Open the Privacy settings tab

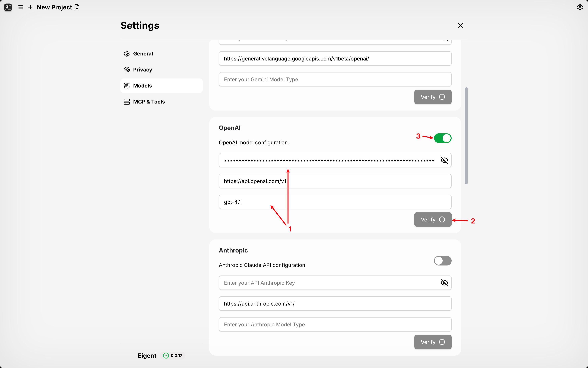click(161, 70)
